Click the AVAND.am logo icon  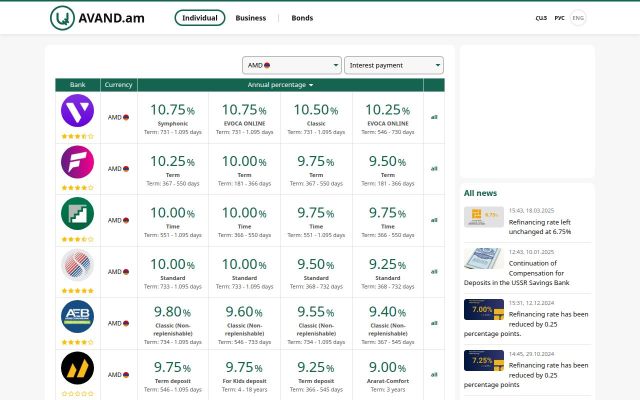click(62, 18)
